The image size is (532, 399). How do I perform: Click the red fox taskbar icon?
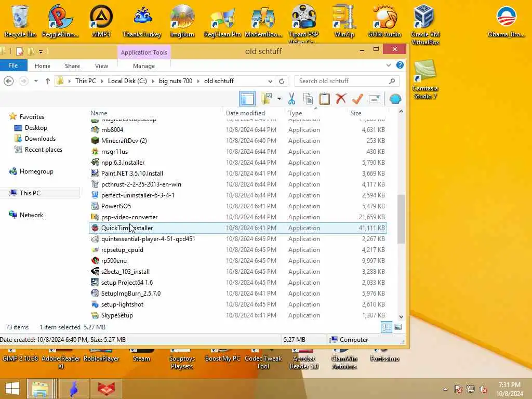point(107,389)
